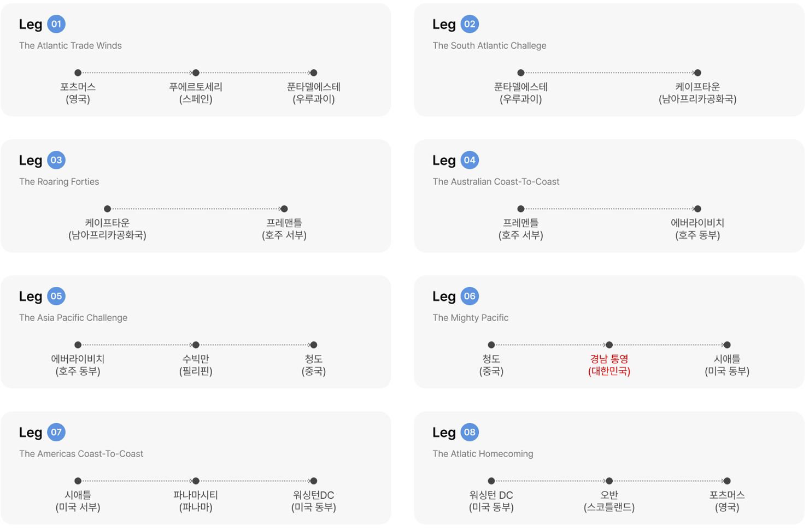Click the route dot above 푸에르토세리 (스페인)

[x=196, y=73]
